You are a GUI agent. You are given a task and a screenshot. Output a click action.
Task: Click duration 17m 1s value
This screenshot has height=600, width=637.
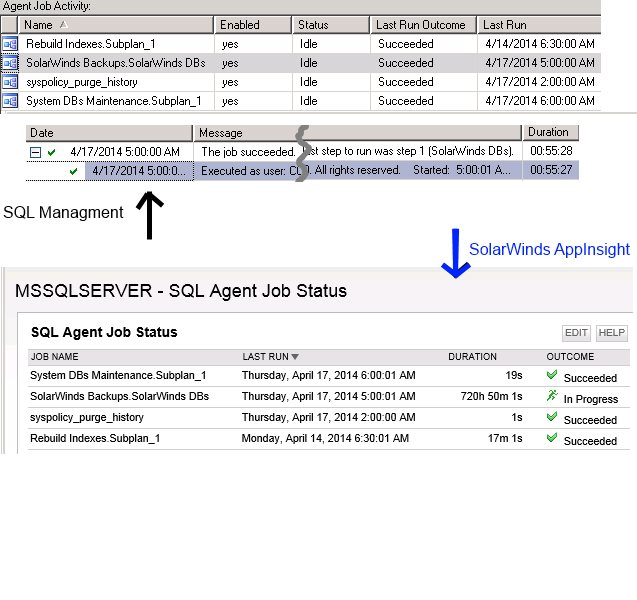505,438
